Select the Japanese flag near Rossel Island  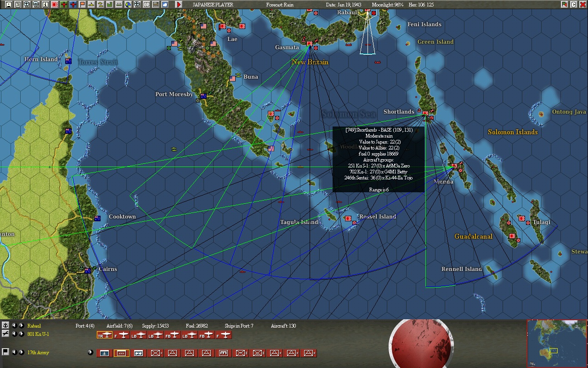pyautogui.click(x=348, y=218)
